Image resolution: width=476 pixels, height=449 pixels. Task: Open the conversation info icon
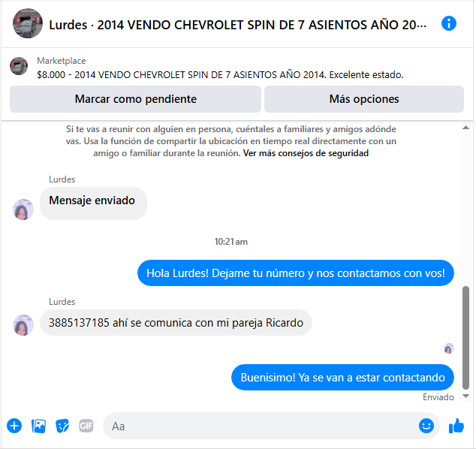tap(449, 24)
